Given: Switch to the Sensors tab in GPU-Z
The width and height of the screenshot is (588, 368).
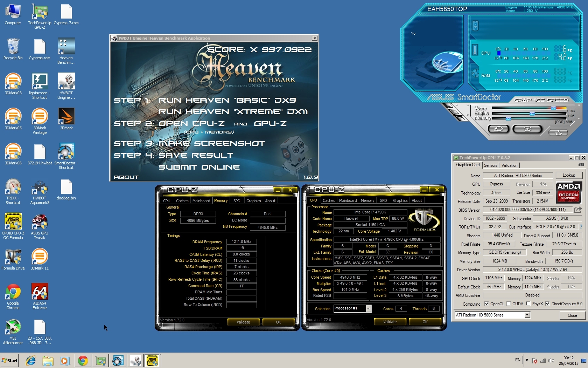Looking at the screenshot, I should 490,165.
